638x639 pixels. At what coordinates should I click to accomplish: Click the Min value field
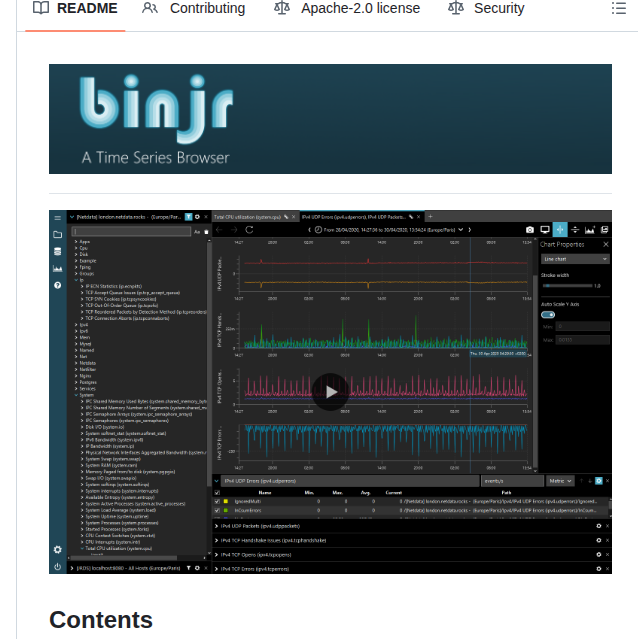tap(583, 326)
